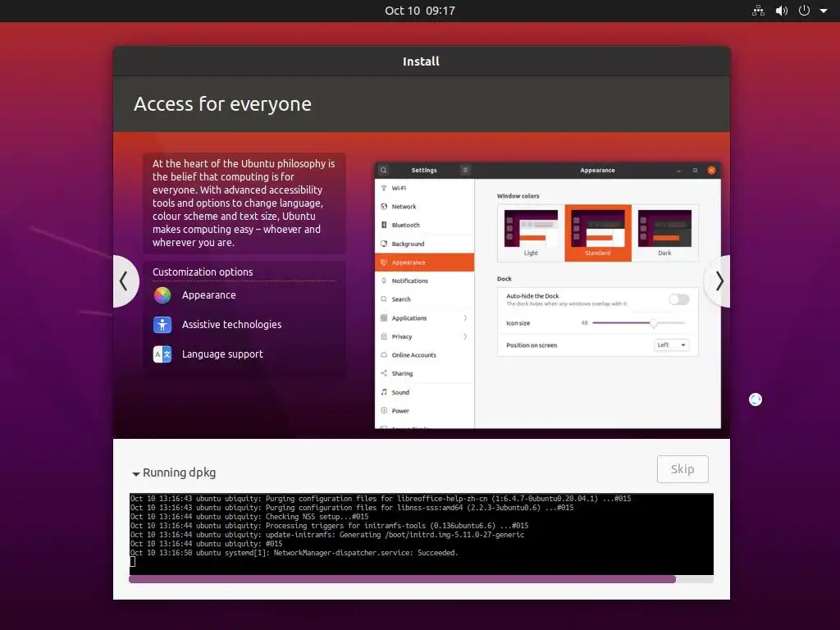Open the Oct 10 09:17 clock
The height and width of the screenshot is (630, 840).
420,11
